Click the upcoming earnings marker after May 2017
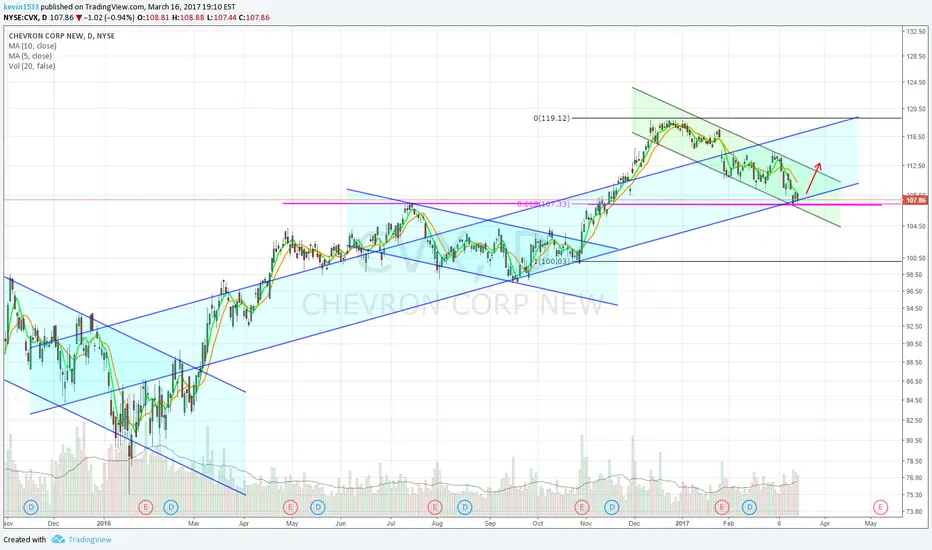 click(880, 507)
